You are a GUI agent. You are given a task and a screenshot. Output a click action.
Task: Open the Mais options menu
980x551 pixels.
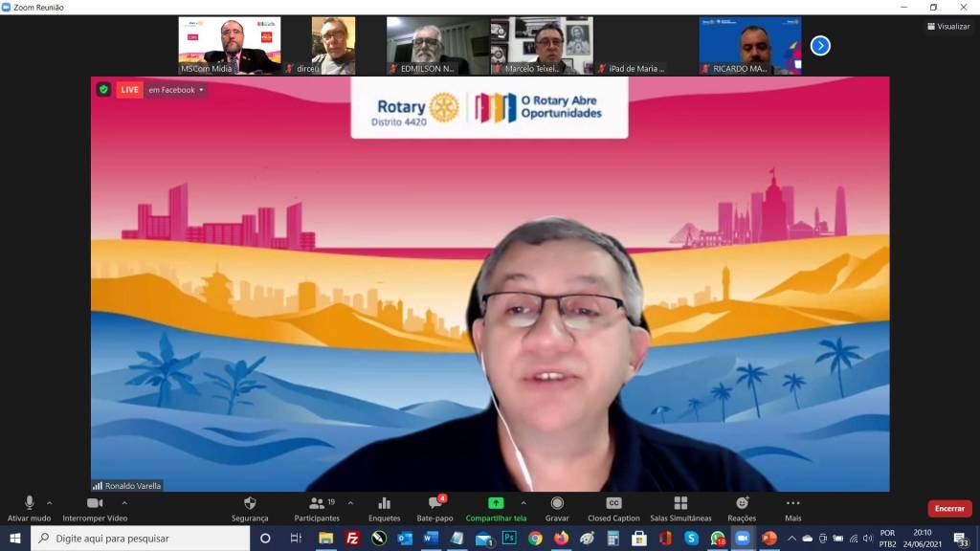(792, 507)
